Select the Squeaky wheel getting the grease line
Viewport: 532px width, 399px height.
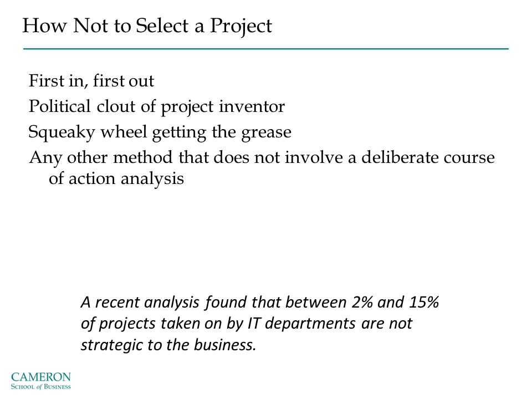pyautogui.click(x=160, y=132)
